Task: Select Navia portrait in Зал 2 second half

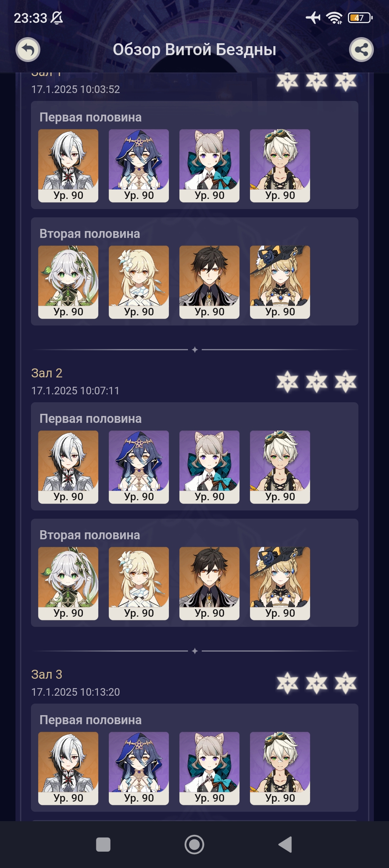Action: [280, 584]
